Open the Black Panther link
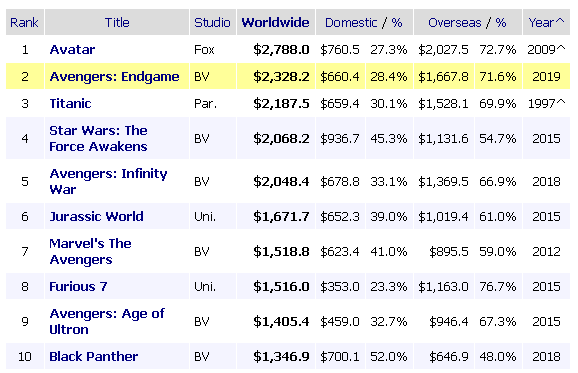 pos(94,356)
